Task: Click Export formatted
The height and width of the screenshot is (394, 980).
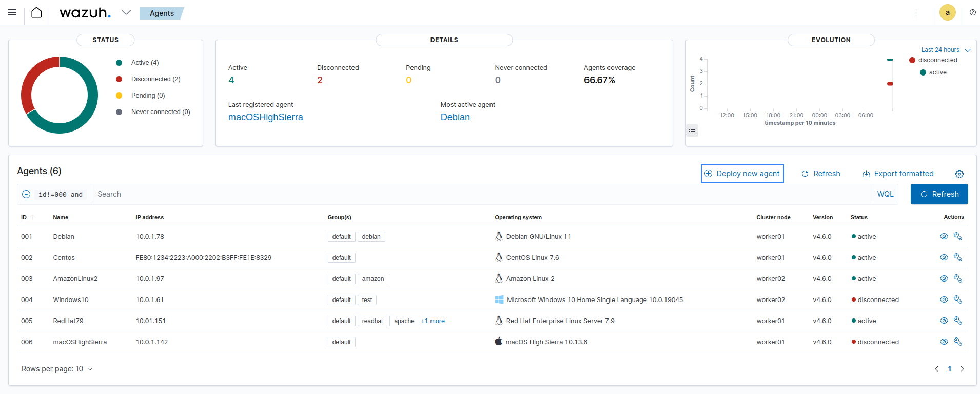Action: [x=898, y=174]
